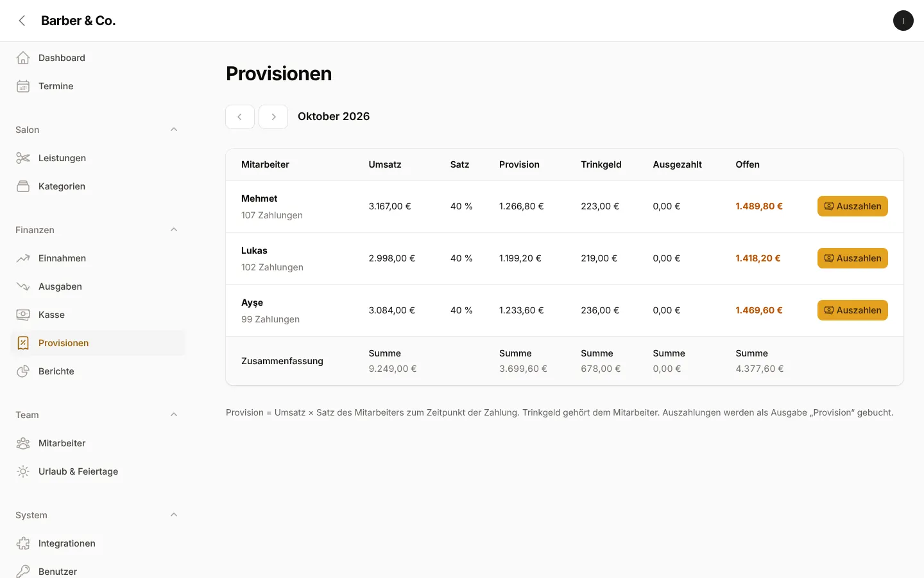Open Termine in the sidebar
Image resolution: width=924 pixels, height=578 pixels.
click(98, 86)
